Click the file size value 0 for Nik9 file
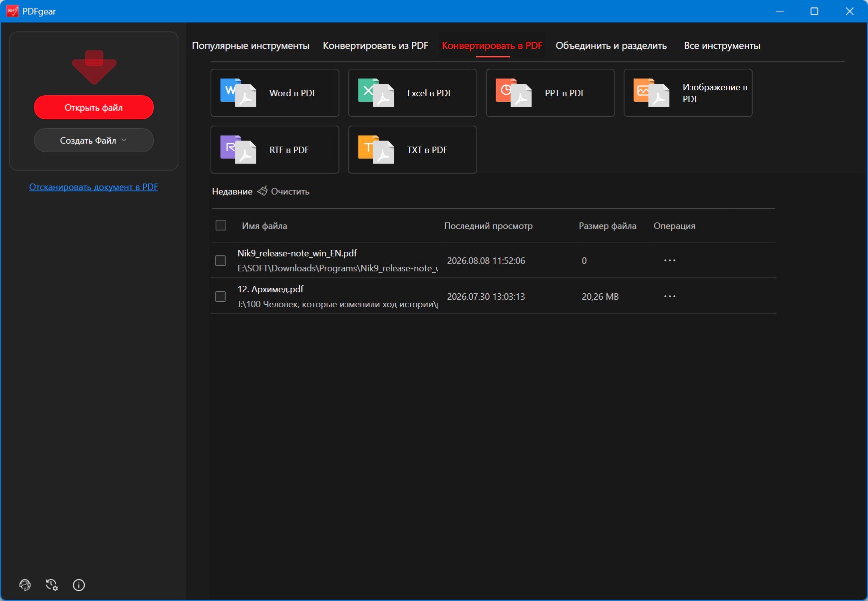This screenshot has height=601, width=868. click(584, 261)
